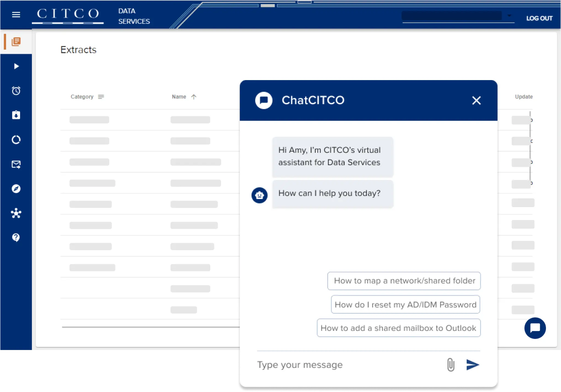Click the Extracts page heading
Viewport: 561px width, 392px height.
coord(78,50)
